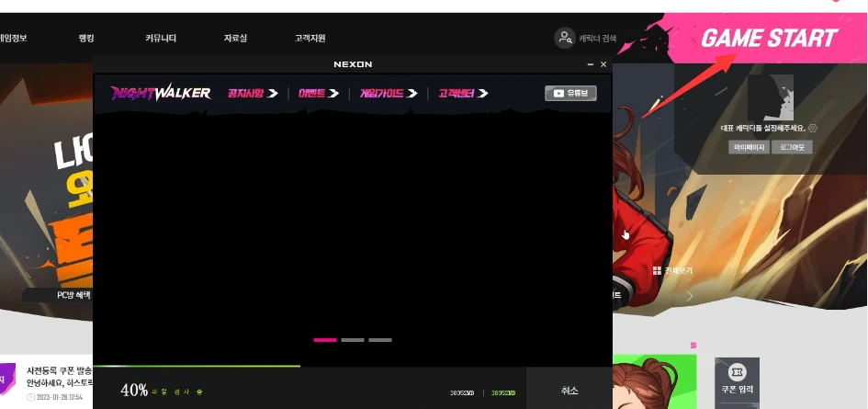Open 이벤트 in the launcher menu
Screen dimensions: 868x409
tap(319, 93)
